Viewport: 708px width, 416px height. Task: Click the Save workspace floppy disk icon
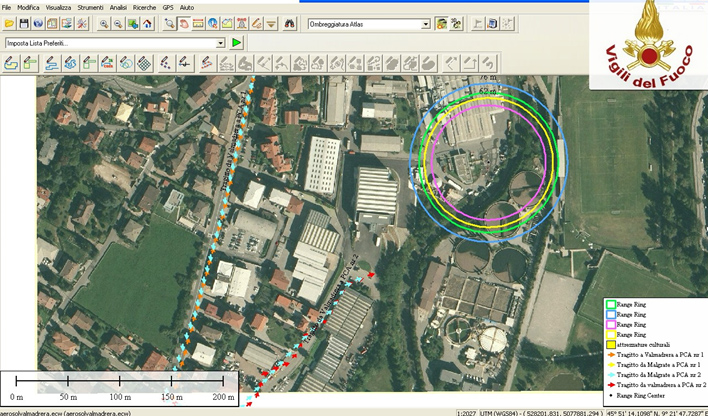(24, 23)
